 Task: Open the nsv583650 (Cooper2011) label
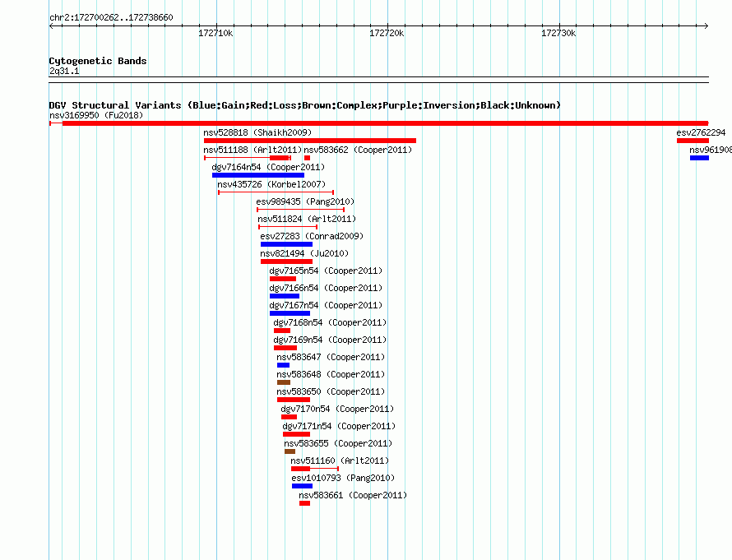tap(331, 391)
